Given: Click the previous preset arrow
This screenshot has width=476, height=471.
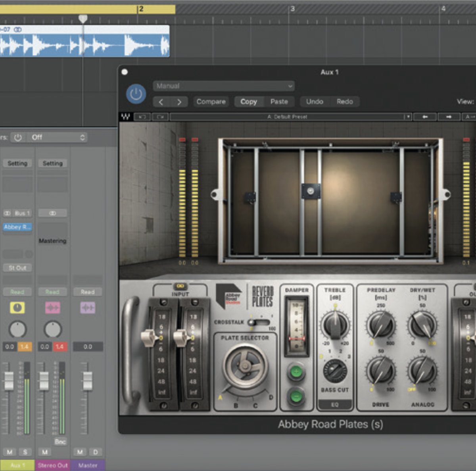Looking at the screenshot, I should (x=161, y=102).
